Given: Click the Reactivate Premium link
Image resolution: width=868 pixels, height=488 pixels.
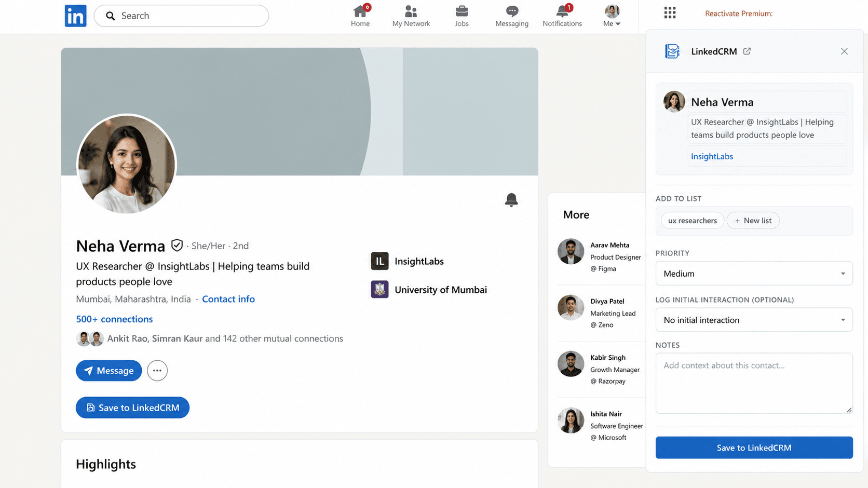Looking at the screenshot, I should (x=739, y=13).
